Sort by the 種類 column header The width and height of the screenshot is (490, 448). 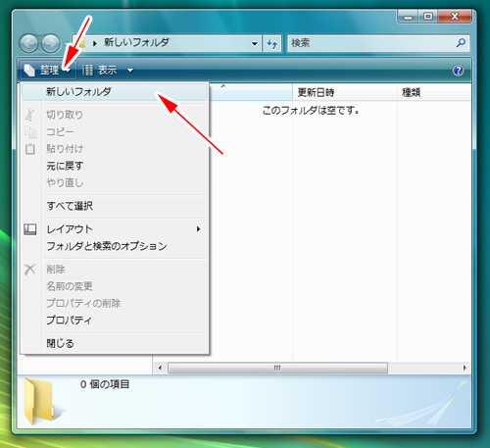coord(434,92)
